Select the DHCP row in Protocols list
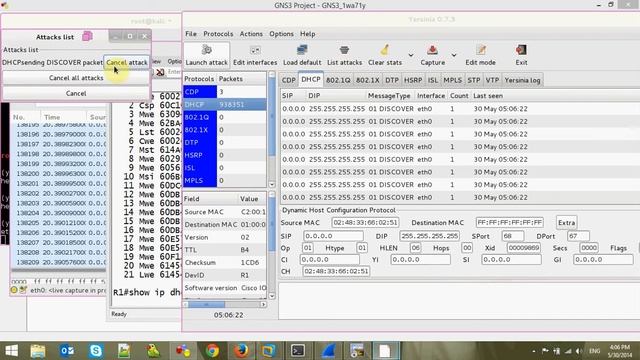Viewport: 640px width, 360px height. (224, 104)
